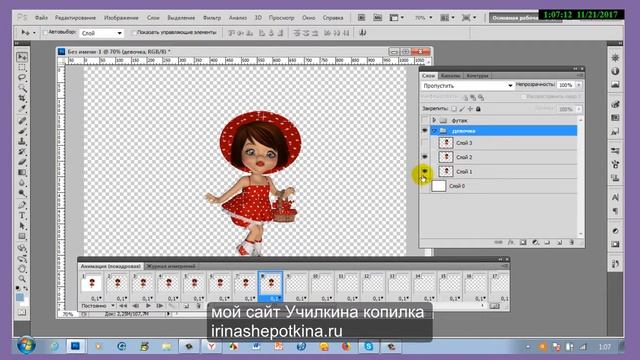This screenshot has width=640, height=360.
Task: Select the Clone Stamp tool
Action: (x=22, y=142)
